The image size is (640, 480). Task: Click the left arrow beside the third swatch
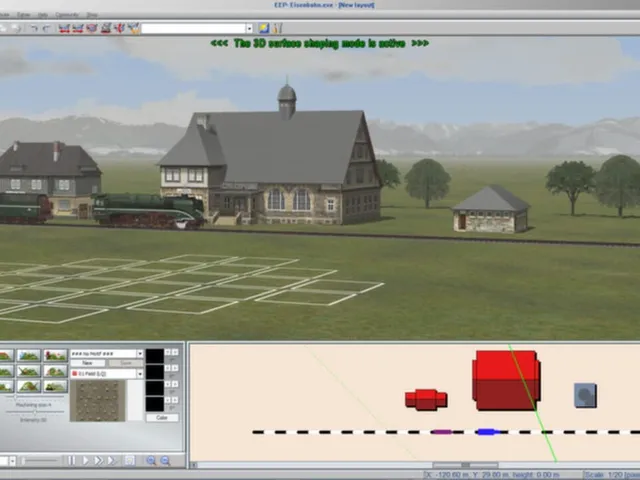[168, 384]
